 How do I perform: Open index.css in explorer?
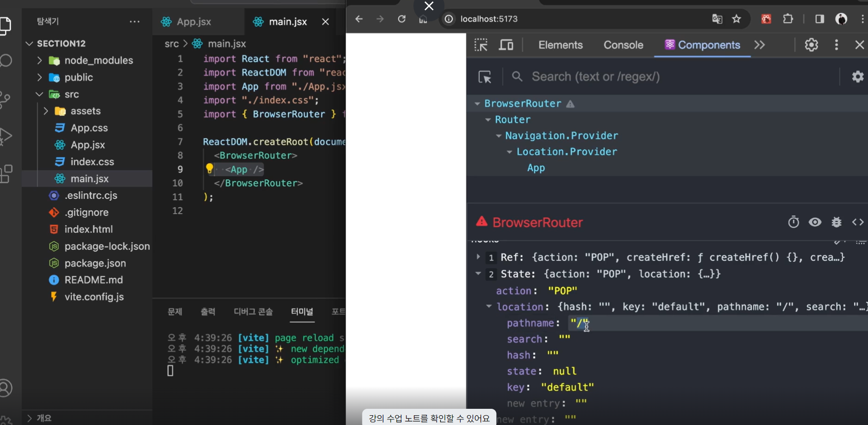tap(92, 162)
